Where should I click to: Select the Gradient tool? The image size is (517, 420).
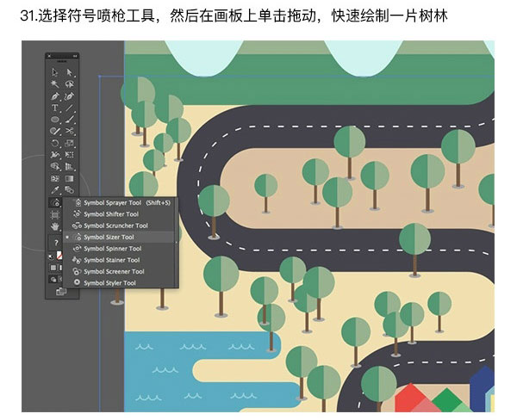coord(69,178)
